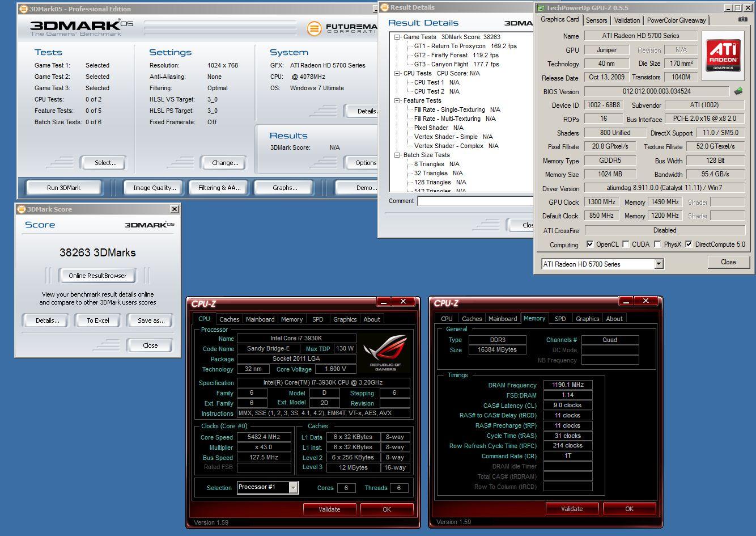Image resolution: width=756 pixels, height=536 pixels.
Task: Close the 3DMark Score window with X
Action: coord(175,209)
